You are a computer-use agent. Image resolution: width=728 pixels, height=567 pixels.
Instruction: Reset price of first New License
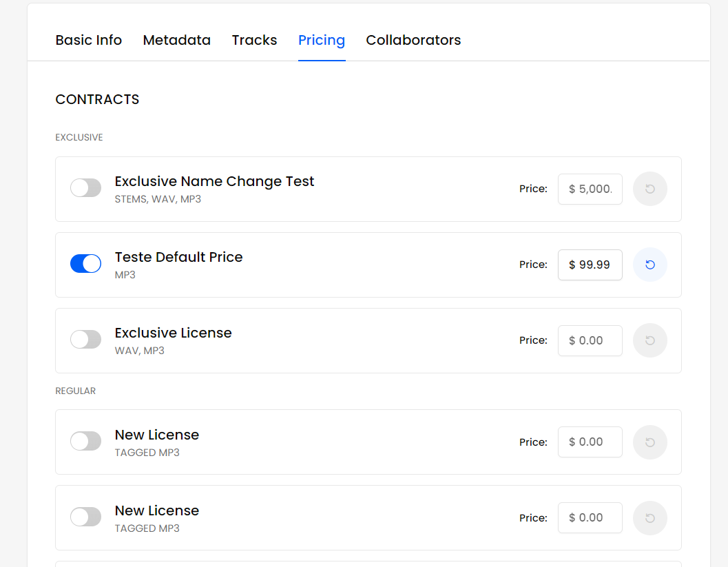[649, 442]
